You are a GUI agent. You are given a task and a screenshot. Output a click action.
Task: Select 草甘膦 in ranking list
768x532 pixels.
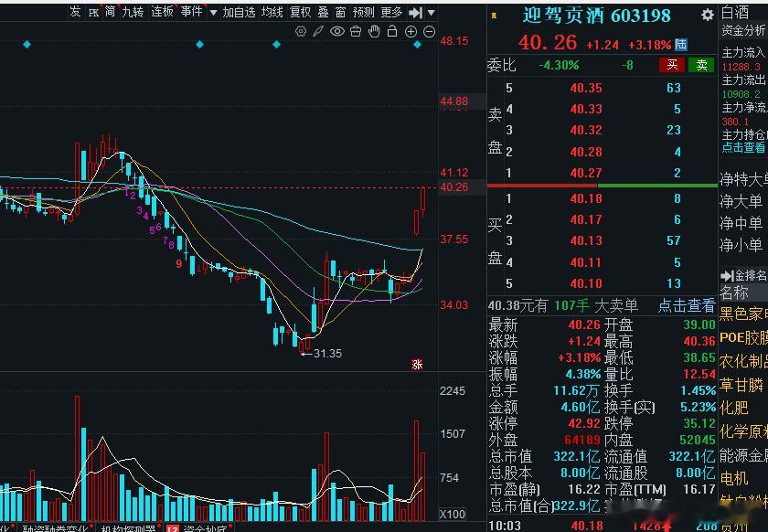click(741, 385)
